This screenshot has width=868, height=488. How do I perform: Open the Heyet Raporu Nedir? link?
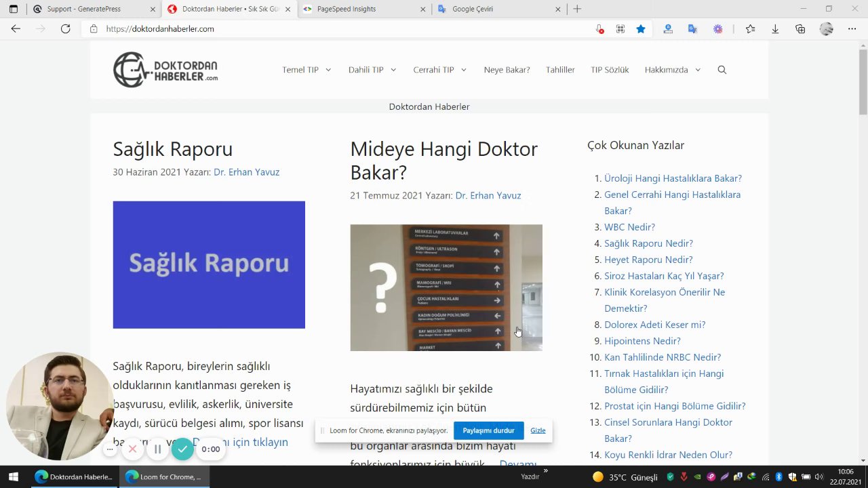pos(648,260)
